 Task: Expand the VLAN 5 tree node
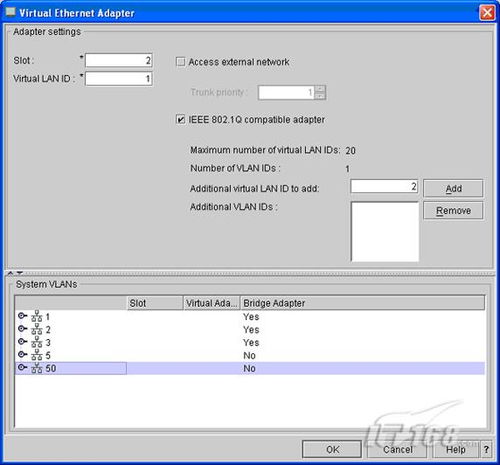pyautogui.click(x=22, y=354)
